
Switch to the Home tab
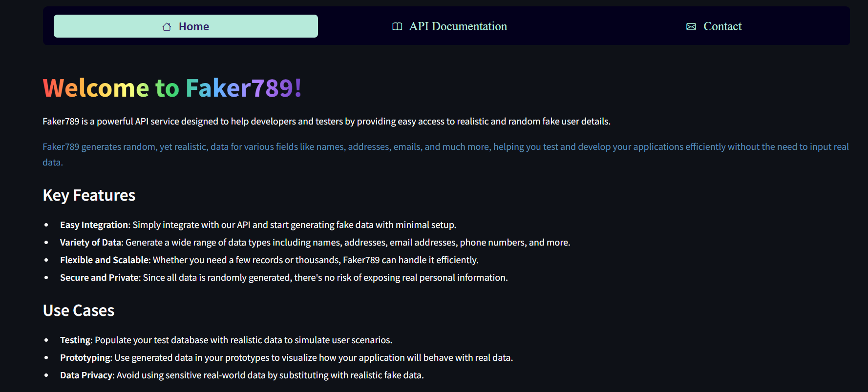click(186, 26)
